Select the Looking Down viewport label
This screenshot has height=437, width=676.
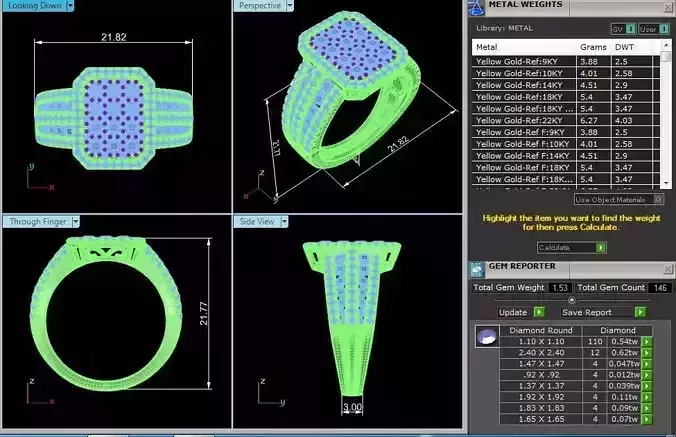pyautogui.click(x=34, y=6)
